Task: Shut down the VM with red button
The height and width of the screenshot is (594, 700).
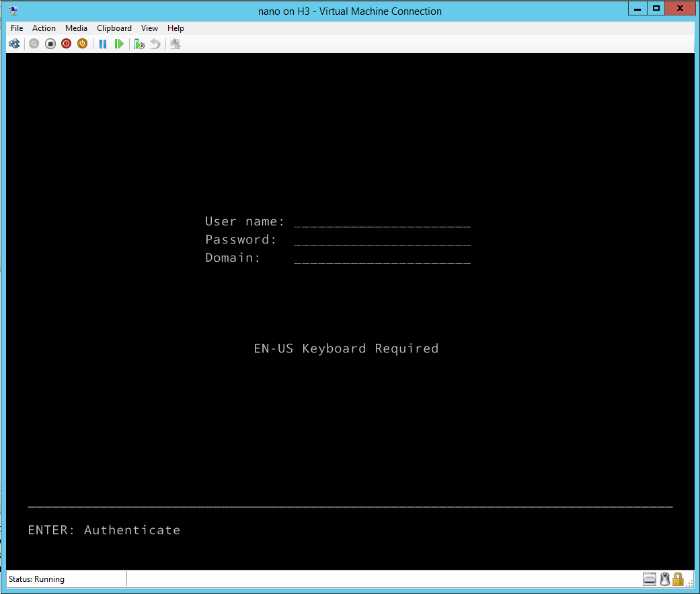Action: tap(66, 44)
